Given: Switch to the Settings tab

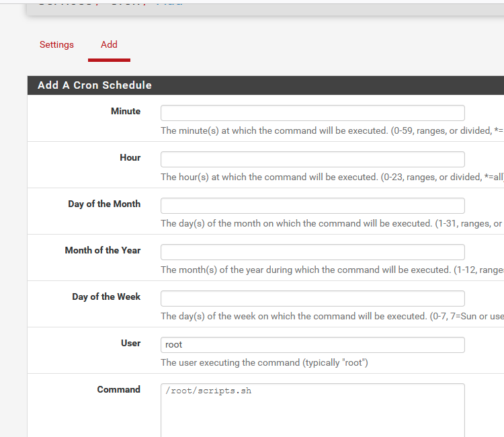Looking at the screenshot, I should (56, 44).
